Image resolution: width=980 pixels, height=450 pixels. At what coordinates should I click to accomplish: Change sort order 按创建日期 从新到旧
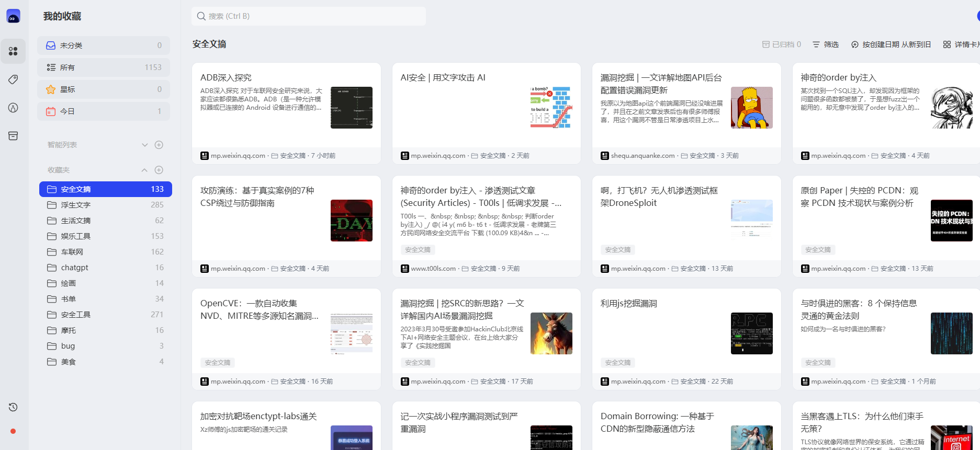coord(891,44)
